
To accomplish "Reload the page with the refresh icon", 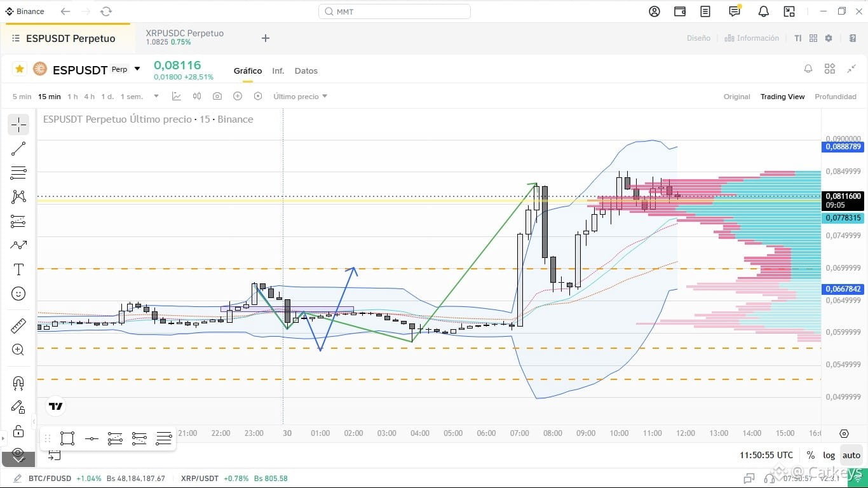I will point(106,11).
